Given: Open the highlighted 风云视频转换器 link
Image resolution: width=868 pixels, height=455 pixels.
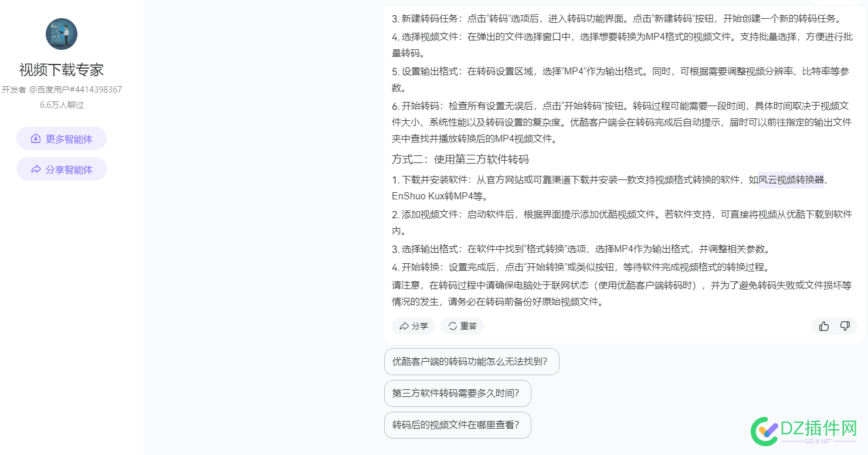Looking at the screenshot, I should 792,179.
